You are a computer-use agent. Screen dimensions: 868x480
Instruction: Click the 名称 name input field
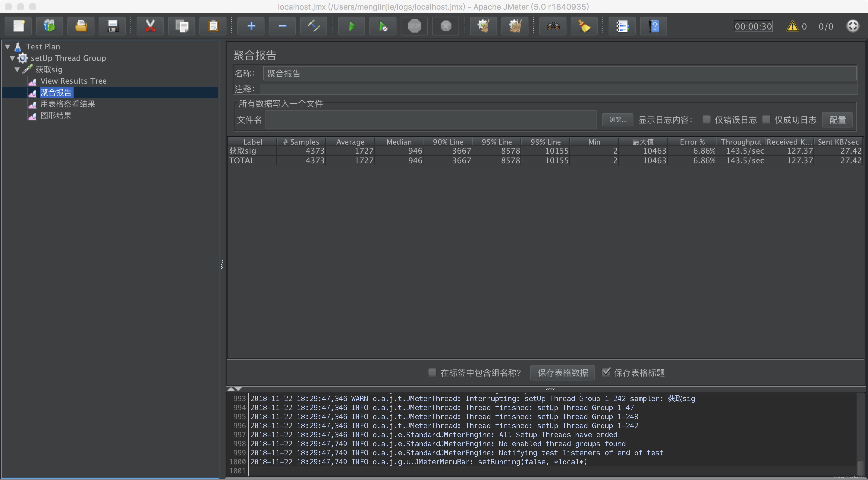[x=560, y=73]
